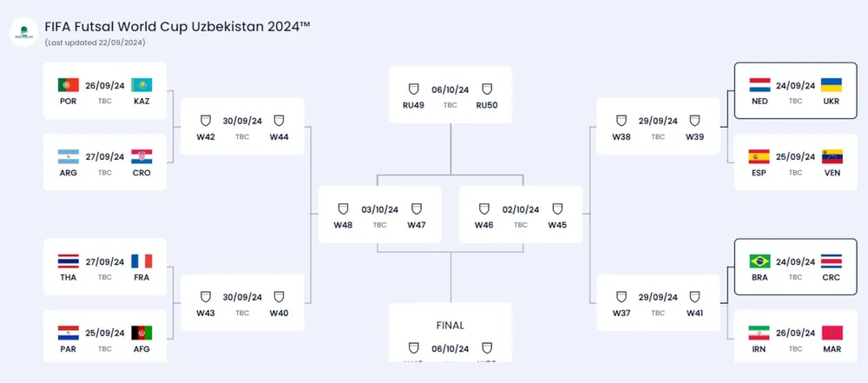This screenshot has width=868, height=383.
Task: Click the FIFA Futsal World Cup title
Action: pos(177,27)
